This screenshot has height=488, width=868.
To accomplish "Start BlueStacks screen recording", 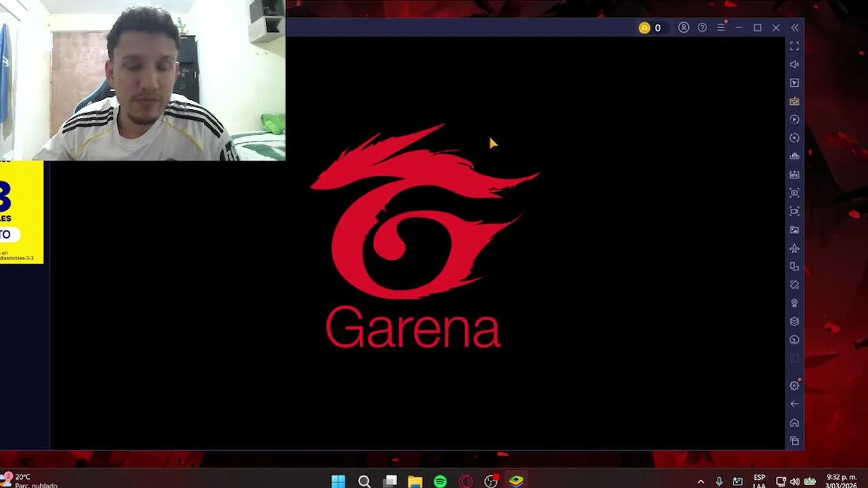I will click(794, 211).
